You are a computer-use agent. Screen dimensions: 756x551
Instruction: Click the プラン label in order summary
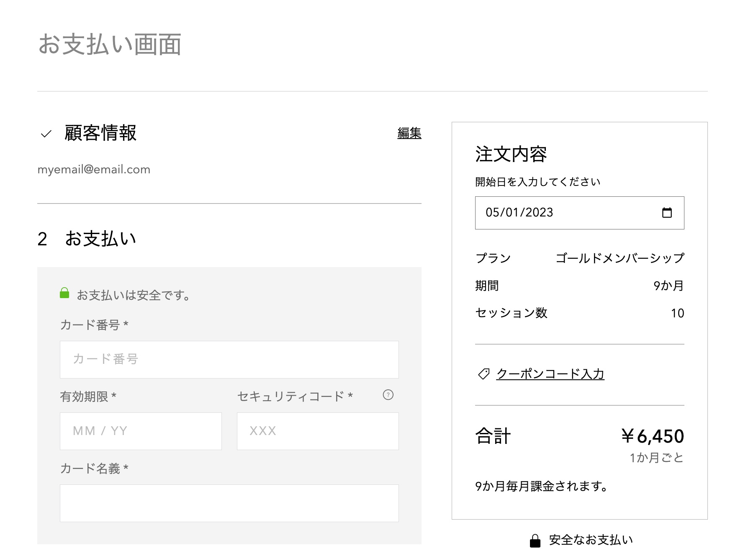[x=493, y=258]
